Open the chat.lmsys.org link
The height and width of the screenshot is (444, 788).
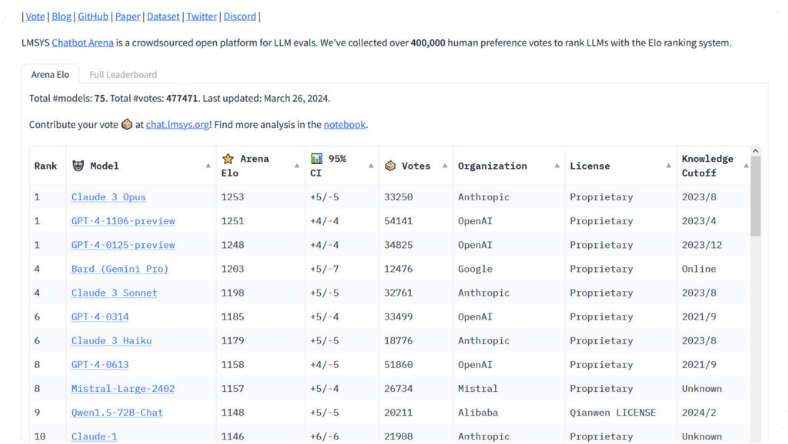pos(177,125)
